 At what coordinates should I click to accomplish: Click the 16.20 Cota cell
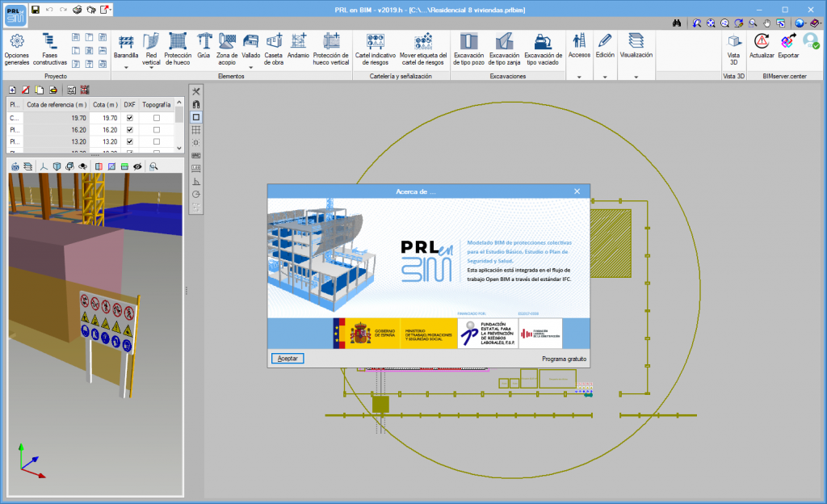coord(105,130)
